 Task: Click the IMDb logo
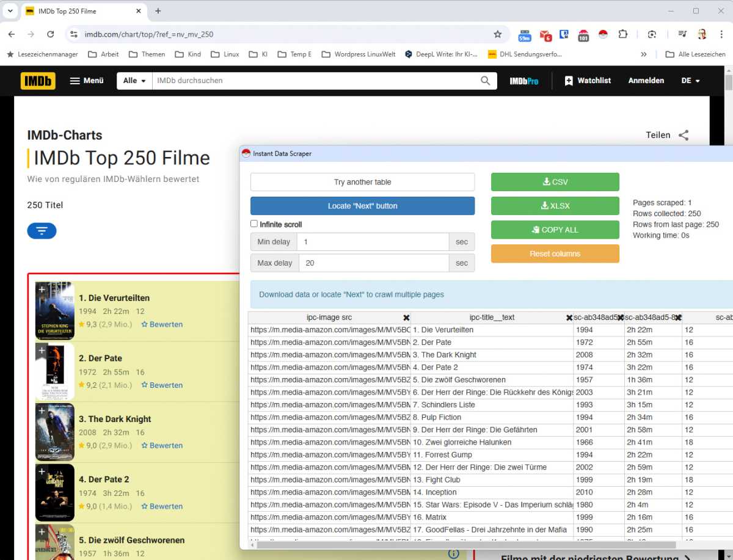coord(38,81)
